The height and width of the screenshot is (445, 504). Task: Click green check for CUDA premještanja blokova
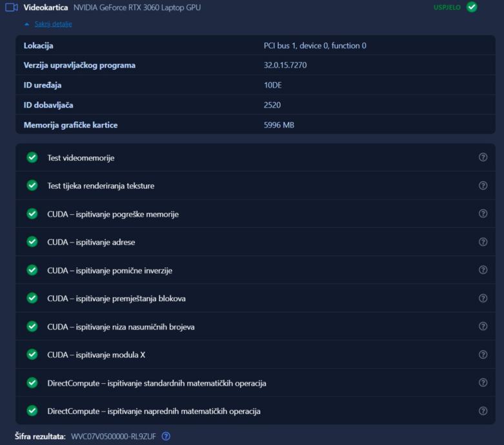(32, 298)
